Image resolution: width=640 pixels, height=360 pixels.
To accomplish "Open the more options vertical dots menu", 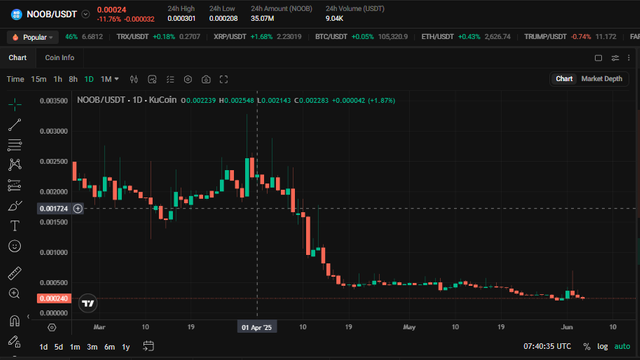I will (x=629, y=58).
